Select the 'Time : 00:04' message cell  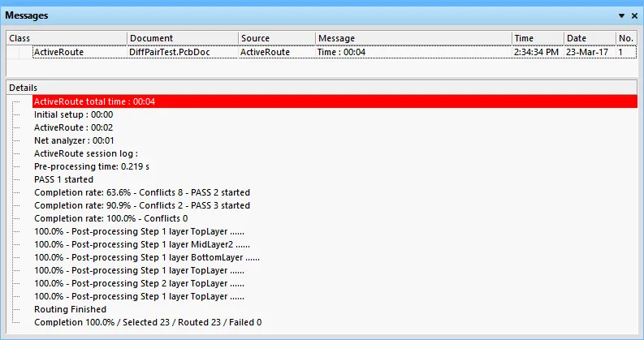pyautogui.click(x=413, y=52)
